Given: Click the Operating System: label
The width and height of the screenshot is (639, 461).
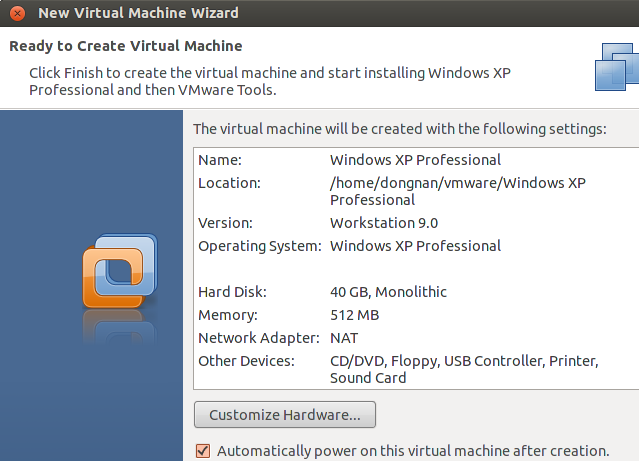Looking at the screenshot, I should (x=260, y=246).
